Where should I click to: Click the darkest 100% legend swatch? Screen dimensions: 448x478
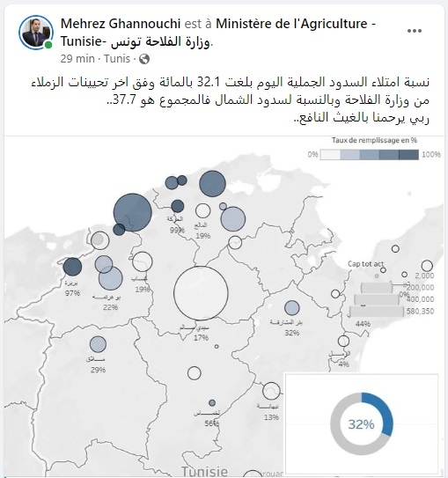(408, 155)
